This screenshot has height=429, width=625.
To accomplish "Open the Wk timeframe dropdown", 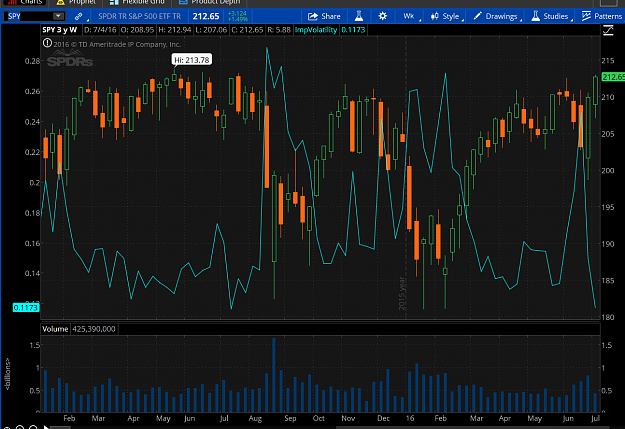I will pos(409,16).
